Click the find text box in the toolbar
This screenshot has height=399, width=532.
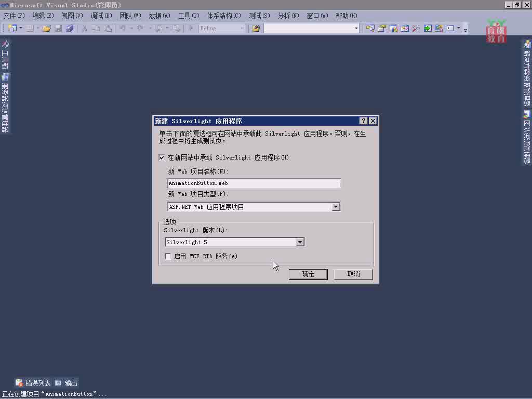[x=309, y=29]
